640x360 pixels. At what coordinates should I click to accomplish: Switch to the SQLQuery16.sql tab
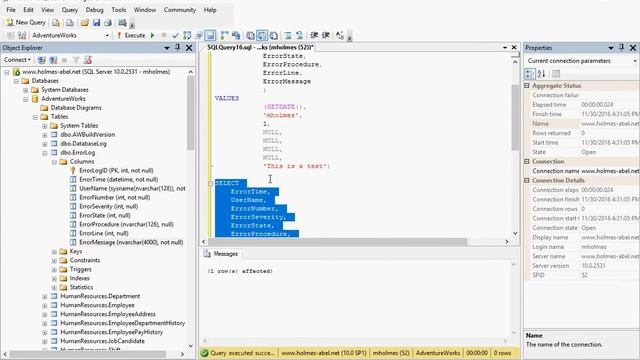(x=260, y=47)
